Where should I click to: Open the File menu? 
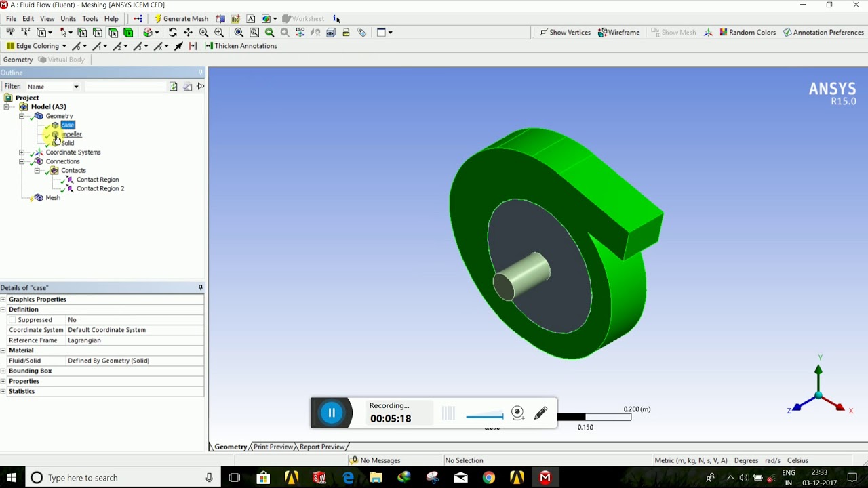[x=11, y=19]
